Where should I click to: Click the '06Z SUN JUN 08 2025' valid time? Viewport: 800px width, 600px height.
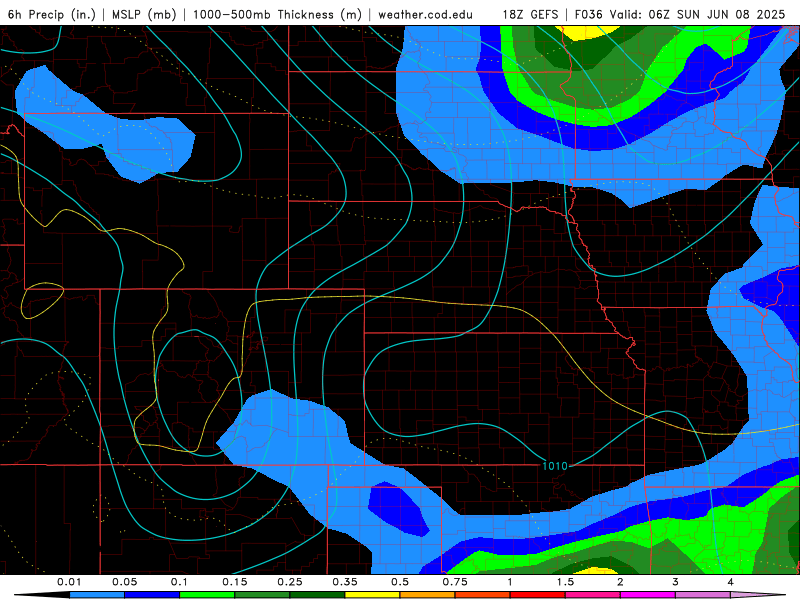(x=716, y=14)
